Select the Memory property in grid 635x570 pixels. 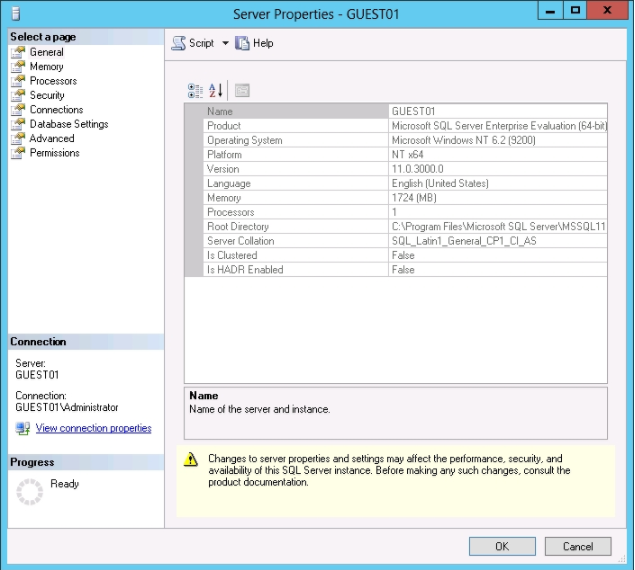coord(224,198)
